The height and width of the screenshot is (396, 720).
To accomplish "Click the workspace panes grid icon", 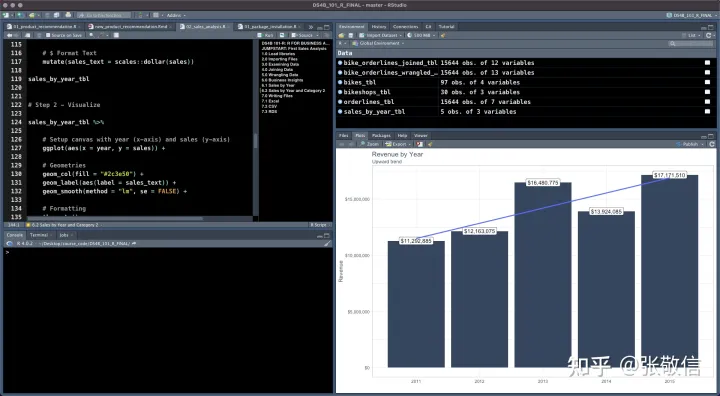I will [156, 15].
